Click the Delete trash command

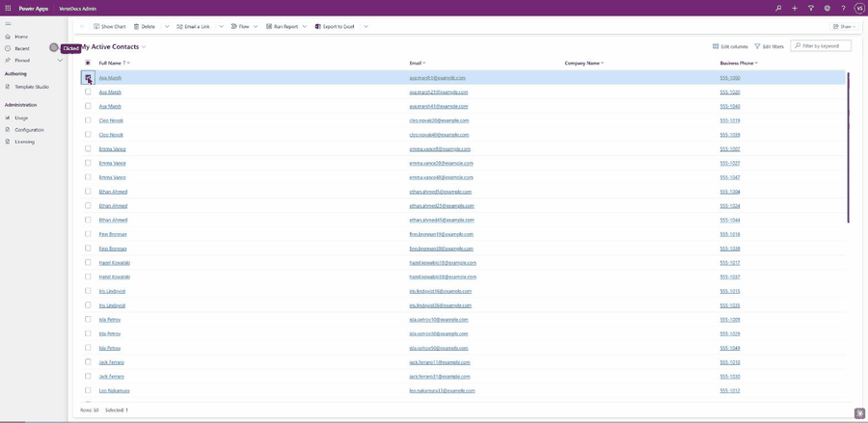[x=145, y=27]
